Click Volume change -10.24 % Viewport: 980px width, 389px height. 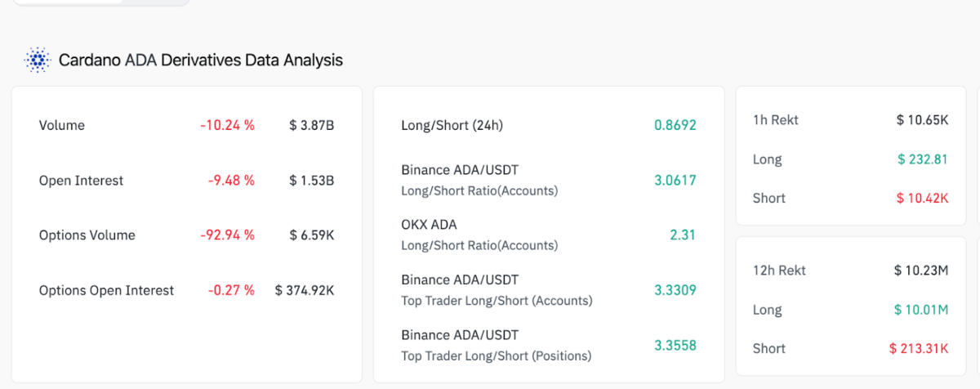tap(227, 126)
